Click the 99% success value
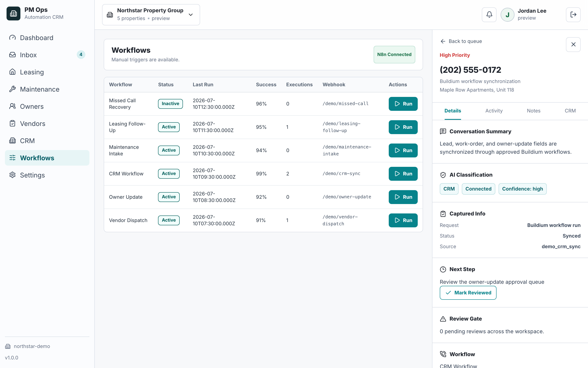Screen dimensions: 588x368 (261, 174)
